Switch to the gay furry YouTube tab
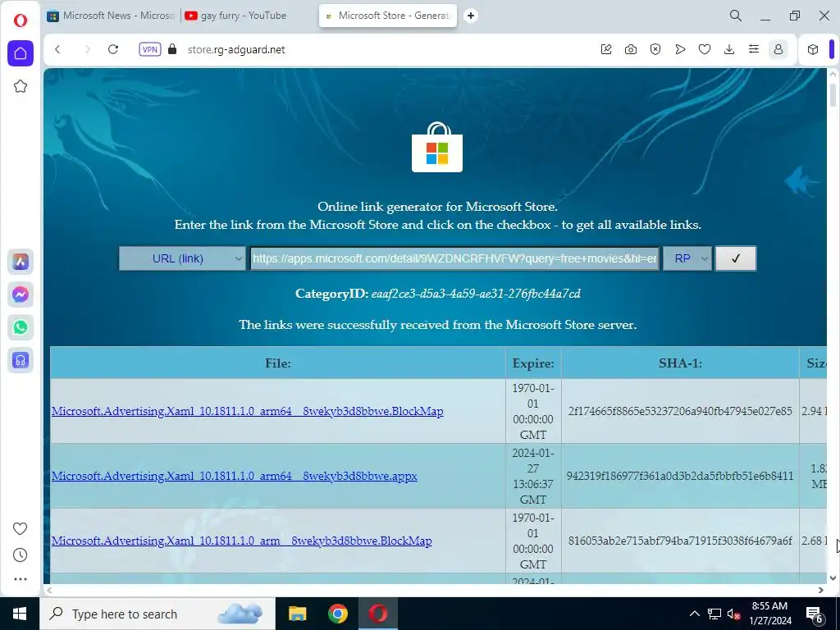Viewport: 840px width, 630px height. (x=235, y=16)
